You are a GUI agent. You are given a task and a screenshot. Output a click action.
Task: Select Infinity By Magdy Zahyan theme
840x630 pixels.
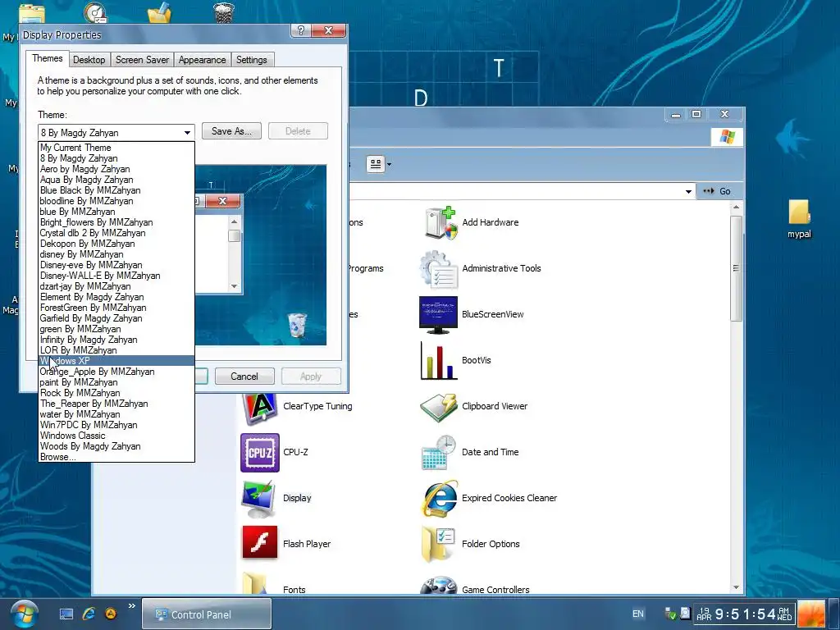116,340
